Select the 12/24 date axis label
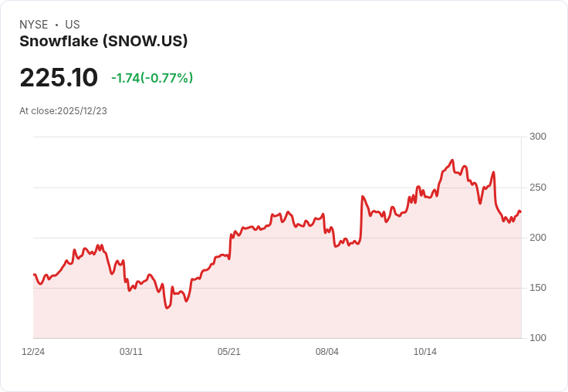 tap(33, 351)
